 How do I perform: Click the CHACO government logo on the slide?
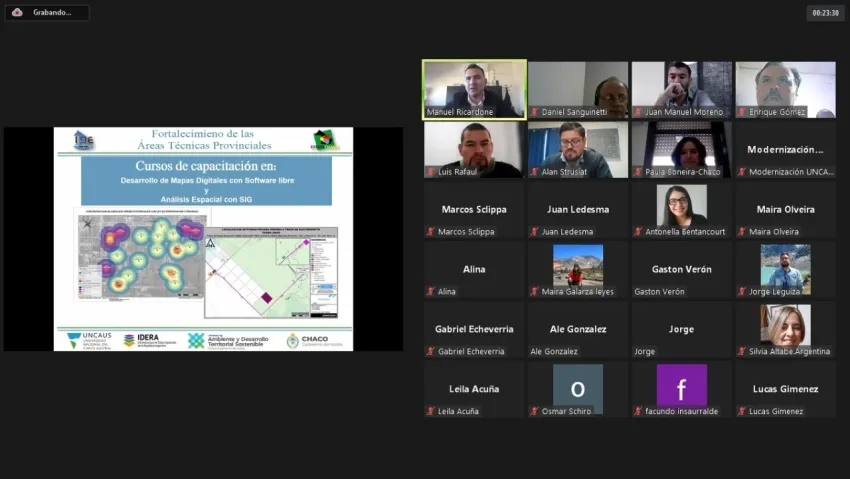click(x=314, y=340)
